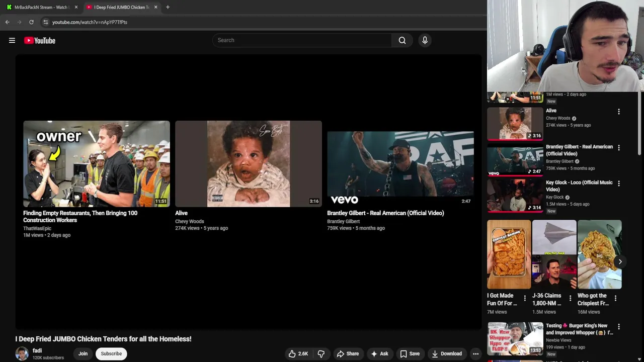
Task: Click endscreen Brantley Gilbert channel name
Action: [x=344, y=221]
